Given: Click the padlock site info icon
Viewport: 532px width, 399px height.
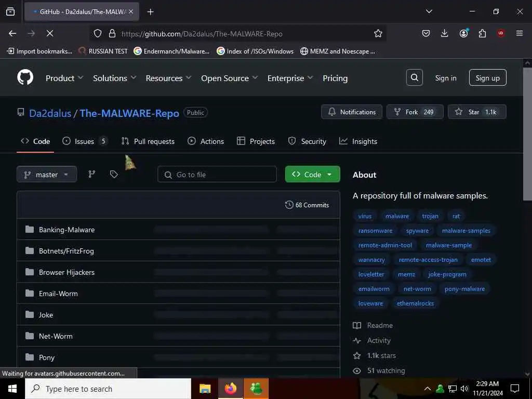Looking at the screenshot, I should coord(112,34).
